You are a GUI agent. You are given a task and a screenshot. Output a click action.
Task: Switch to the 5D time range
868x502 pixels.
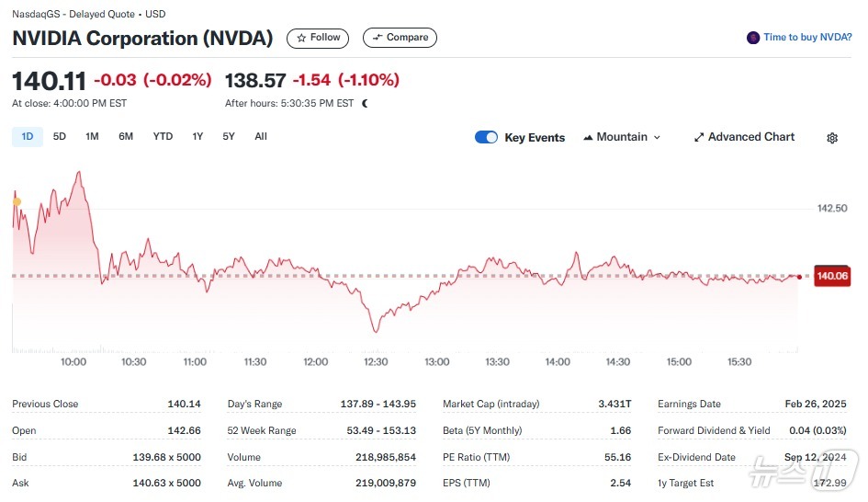tap(60, 137)
